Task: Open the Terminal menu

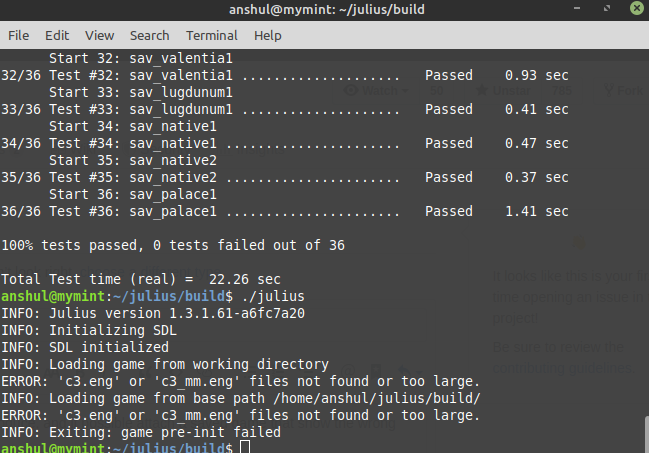Action: coord(212,36)
